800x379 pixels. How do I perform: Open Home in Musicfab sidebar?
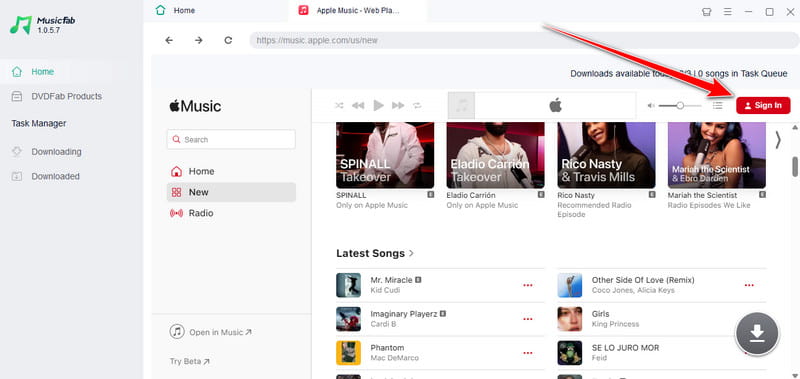coord(43,71)
